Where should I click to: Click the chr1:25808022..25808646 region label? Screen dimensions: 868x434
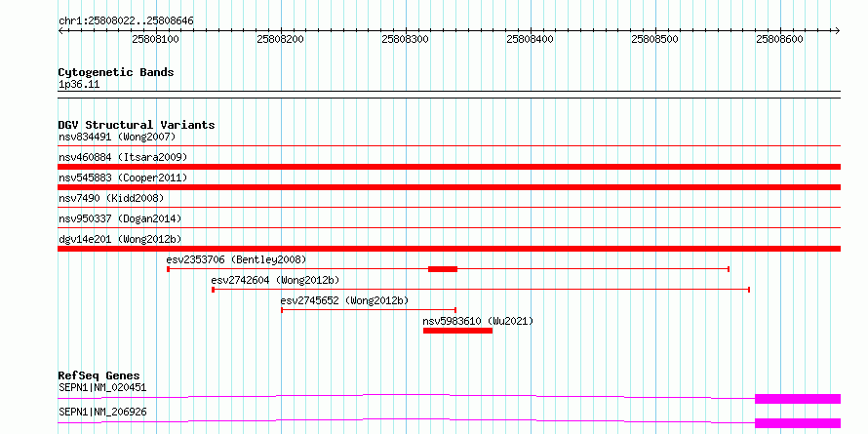pyautogui.click(x=126, y=21)
